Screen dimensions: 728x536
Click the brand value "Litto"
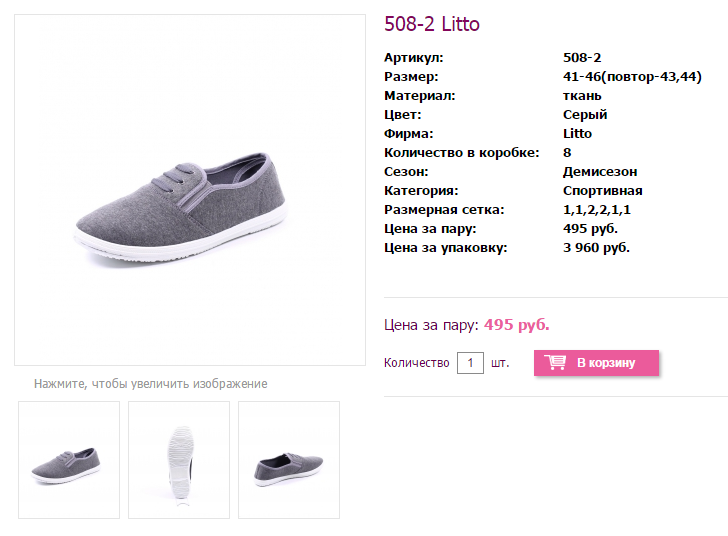[577, 134]
